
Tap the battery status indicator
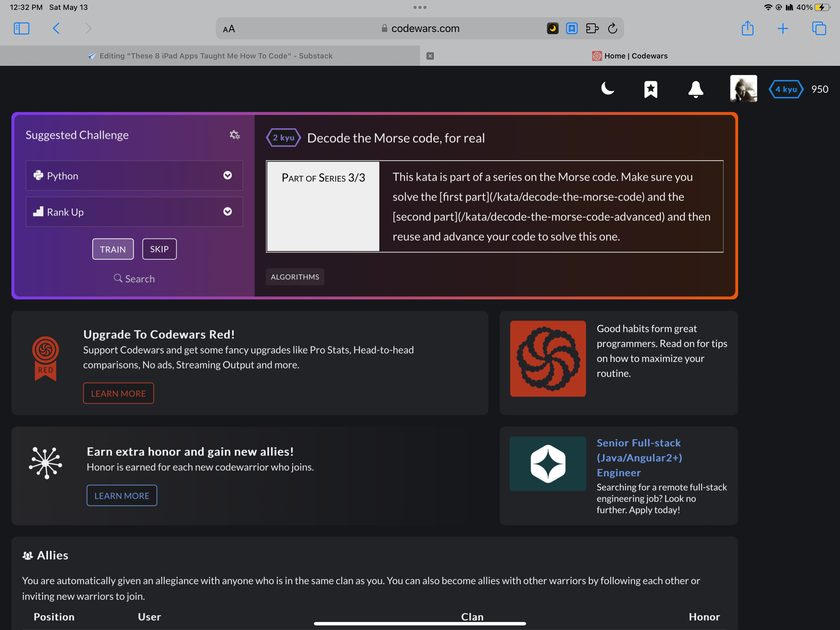[x=822, y=7]
